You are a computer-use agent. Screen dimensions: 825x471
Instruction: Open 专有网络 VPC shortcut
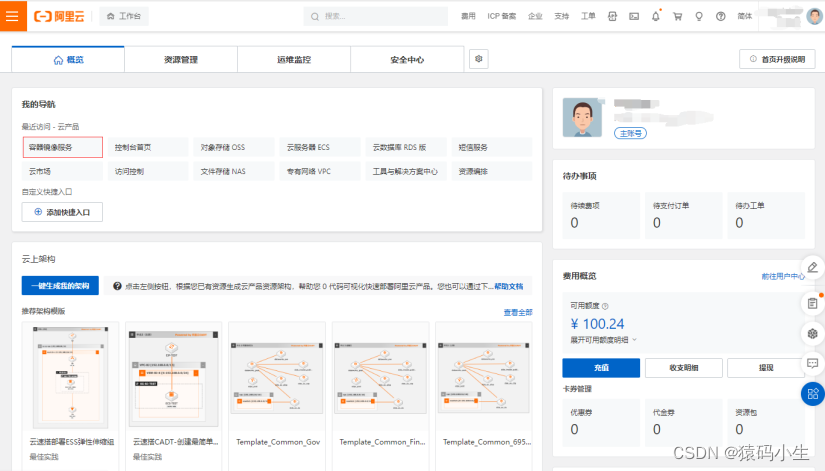point(320,172)
